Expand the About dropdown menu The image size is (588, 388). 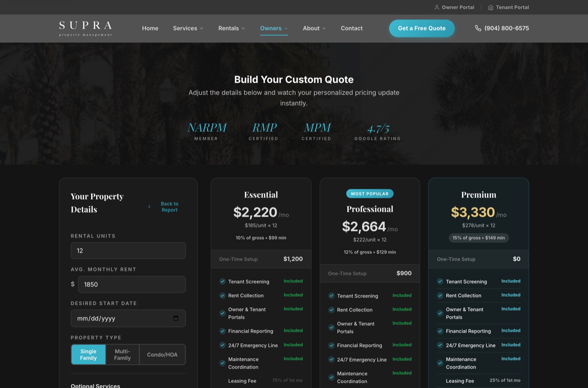[314, 28]
